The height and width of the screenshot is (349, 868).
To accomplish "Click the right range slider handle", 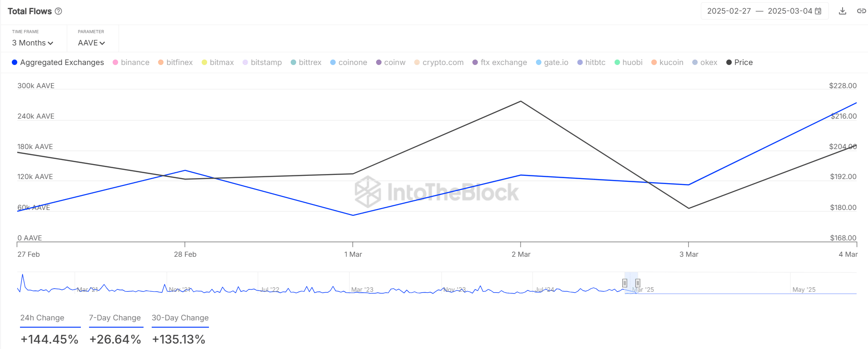I will [x=638, y=283].
